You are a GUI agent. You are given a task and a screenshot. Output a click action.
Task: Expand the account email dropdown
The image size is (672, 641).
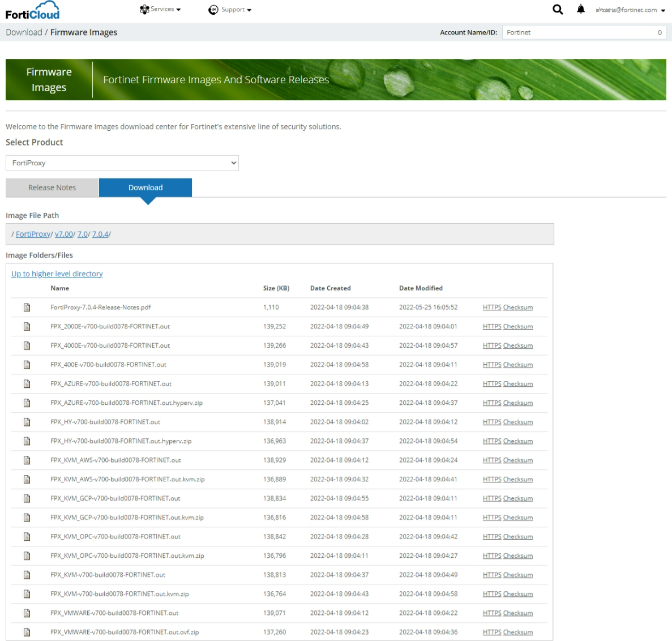pyautogui.click(x=628, y=10)
